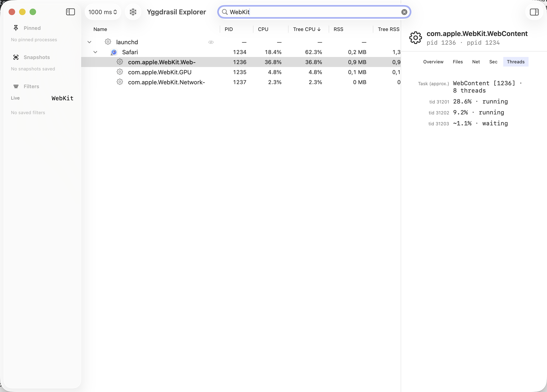Image resolution: width=547 pixels, height=392 pixels.
Task: Collapse the Safari tree row
Action: pyautogui.click(x=95, y=52)
